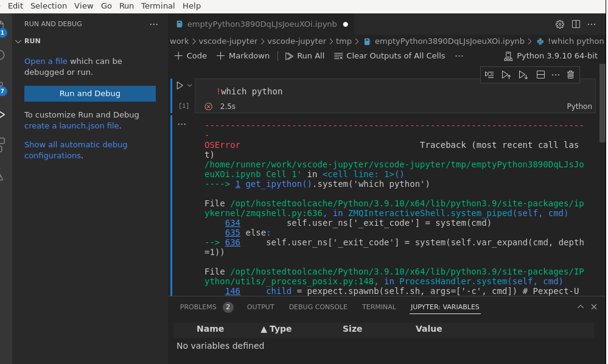This screenshot has width=608, height=364.
Task: Switch to the DEBUG CONSOLE tab
Action: (x=318, y=307)
